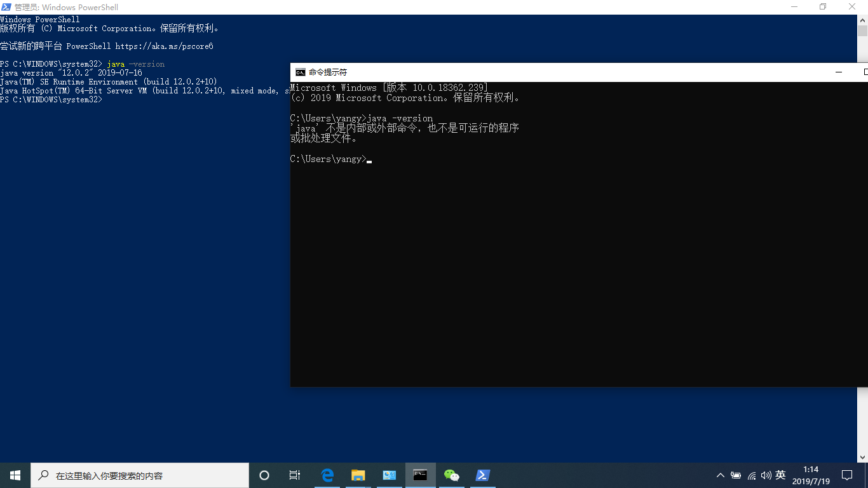Click the 版权所有 (C) Microsoft Corporation line

click(109, 29)
